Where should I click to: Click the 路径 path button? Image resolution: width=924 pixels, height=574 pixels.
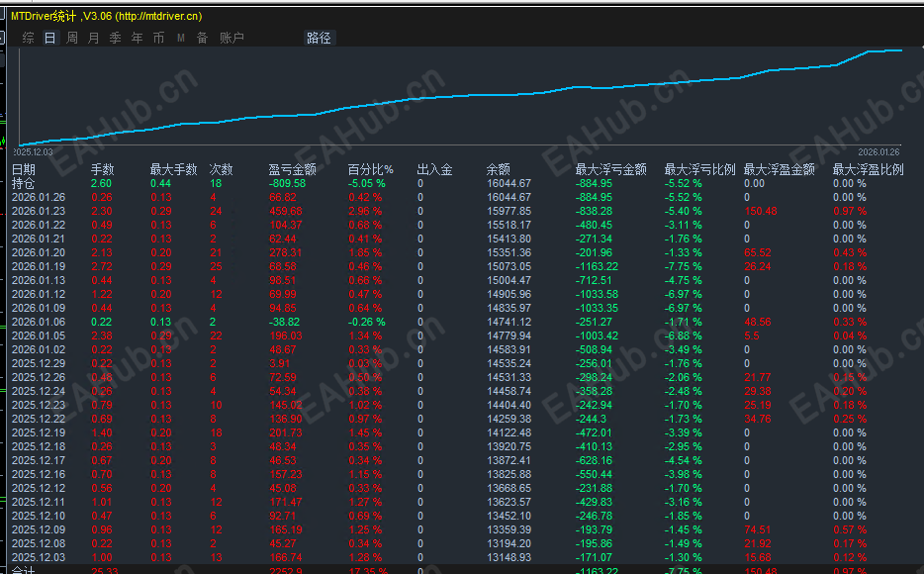point(319,38)
